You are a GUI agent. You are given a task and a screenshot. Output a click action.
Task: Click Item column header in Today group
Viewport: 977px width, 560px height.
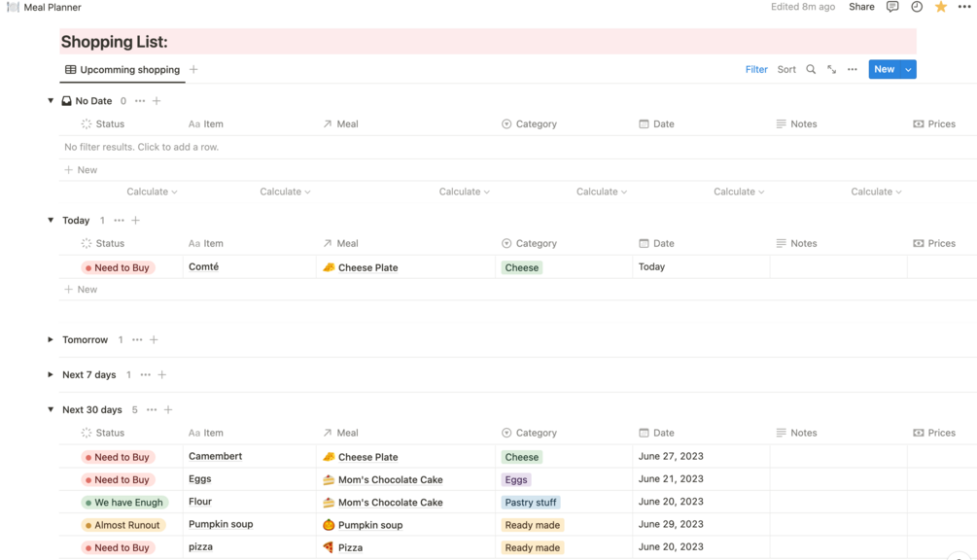pos(206,244)
